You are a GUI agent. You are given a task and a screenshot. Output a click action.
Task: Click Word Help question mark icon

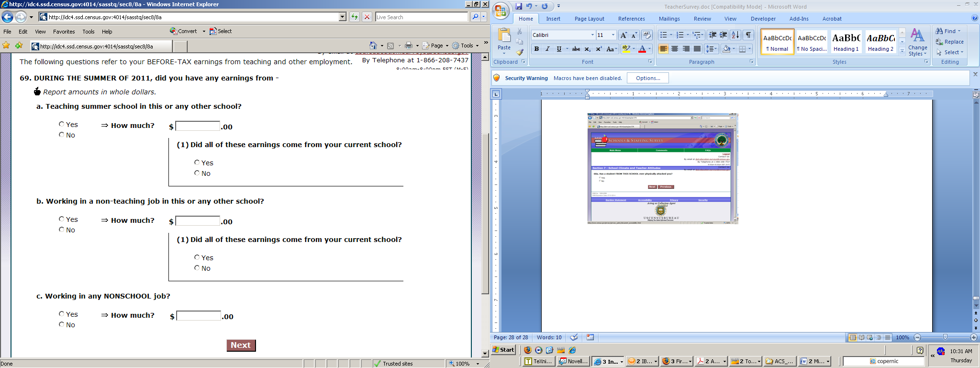[x=975, y=18]
